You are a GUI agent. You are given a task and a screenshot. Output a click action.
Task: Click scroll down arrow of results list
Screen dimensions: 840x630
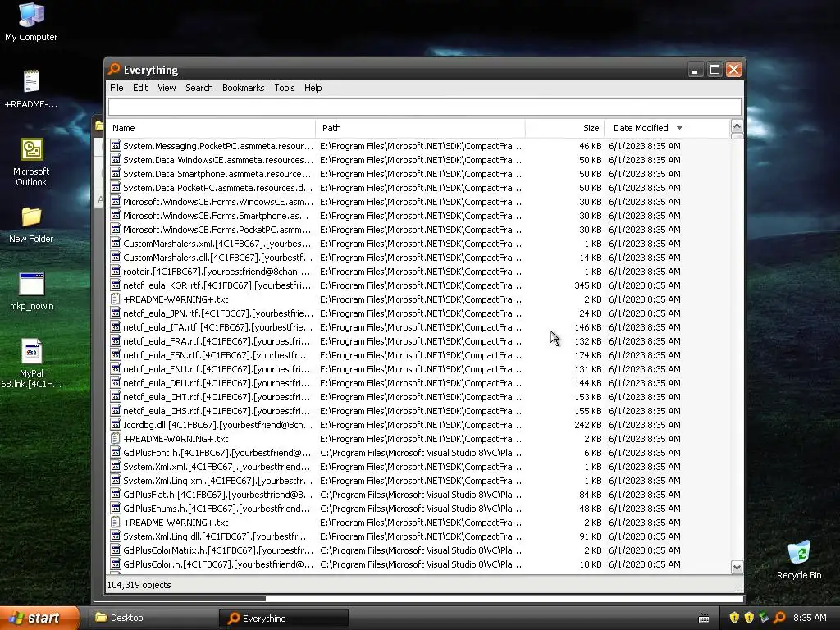coord(737,568)
